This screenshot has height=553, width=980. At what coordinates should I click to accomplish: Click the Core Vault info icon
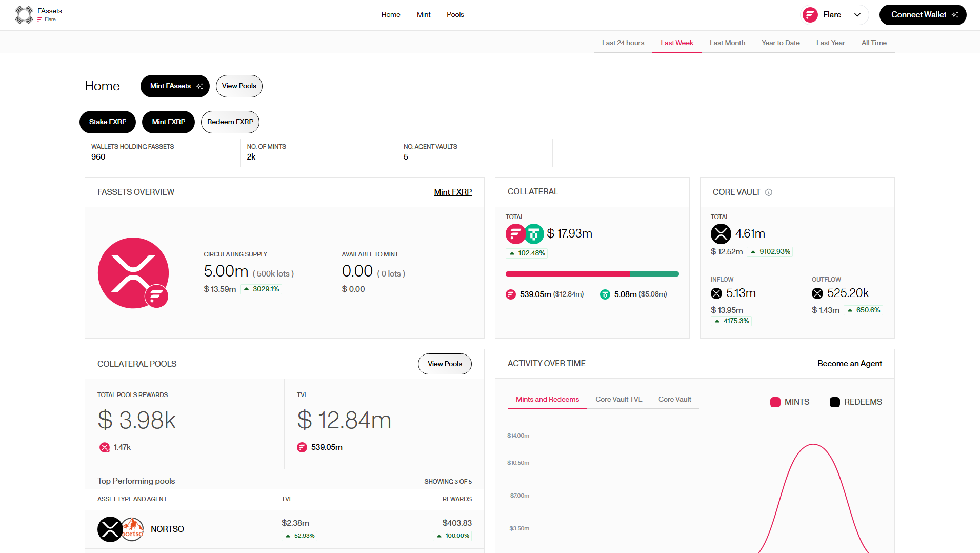(x=769, y=192)
